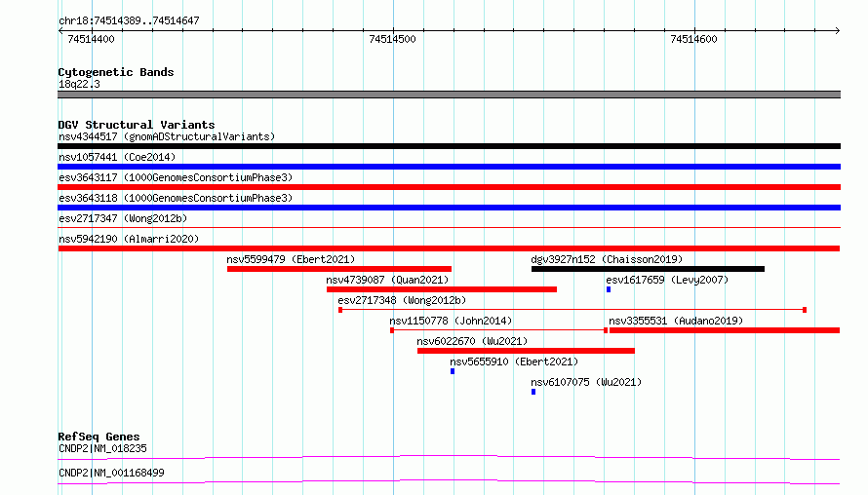Select the red nsv6022670 variant bar
The width and height of the screenshot is (868, 495).
[x=526, y=351]
